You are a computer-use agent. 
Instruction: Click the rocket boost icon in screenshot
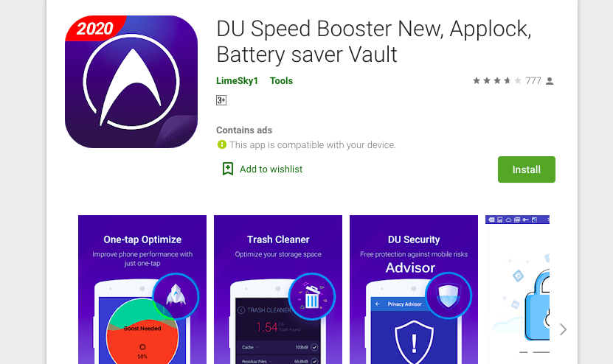176,296
